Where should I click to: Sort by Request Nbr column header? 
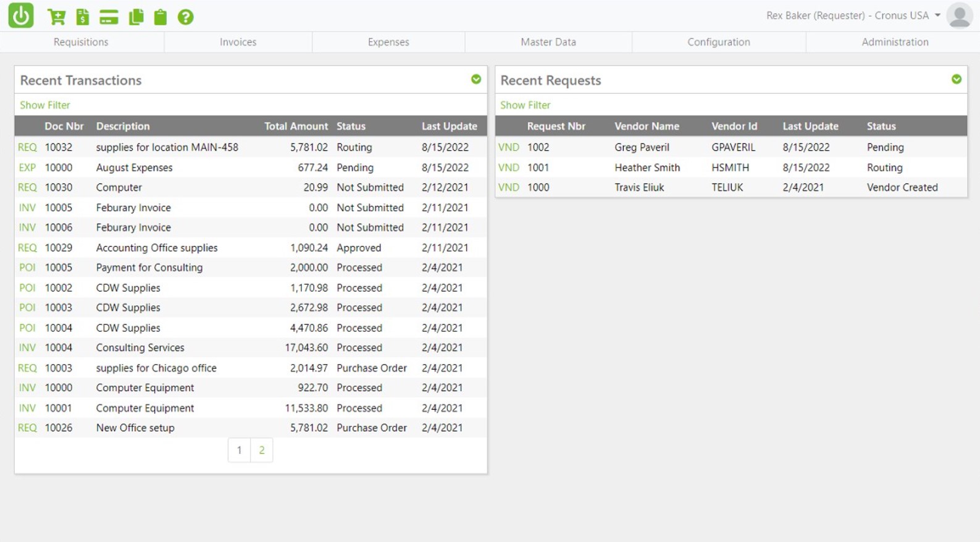click(x=556, y=126)
